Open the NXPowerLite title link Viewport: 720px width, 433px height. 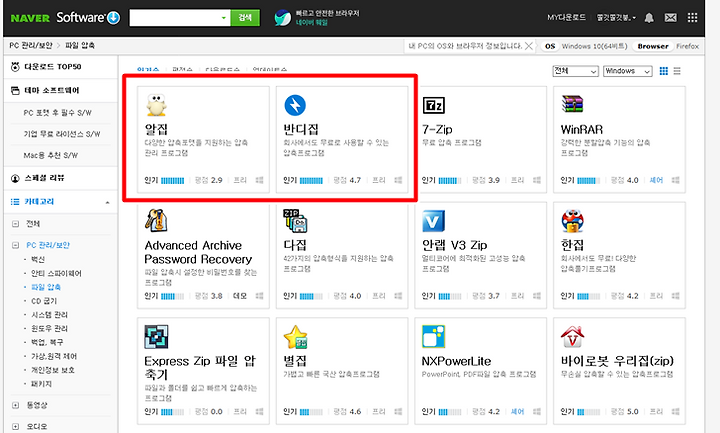pyautogui.click(x=456, y=361)
